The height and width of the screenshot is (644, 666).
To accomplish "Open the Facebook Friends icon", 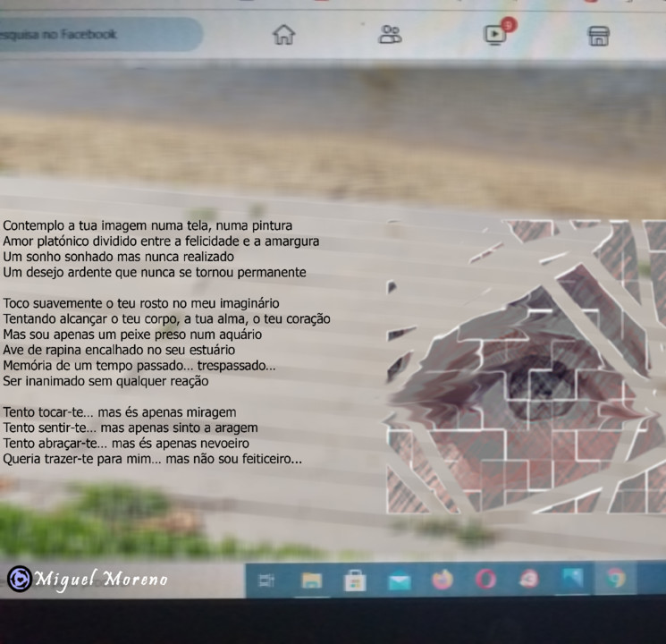I will click(390, 34).
